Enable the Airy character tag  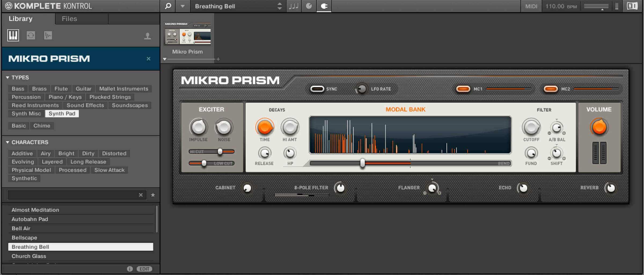point(46,154)
